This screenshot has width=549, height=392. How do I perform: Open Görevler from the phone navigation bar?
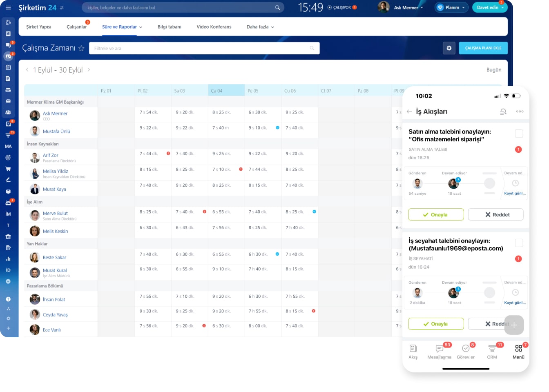coord(466,349)
